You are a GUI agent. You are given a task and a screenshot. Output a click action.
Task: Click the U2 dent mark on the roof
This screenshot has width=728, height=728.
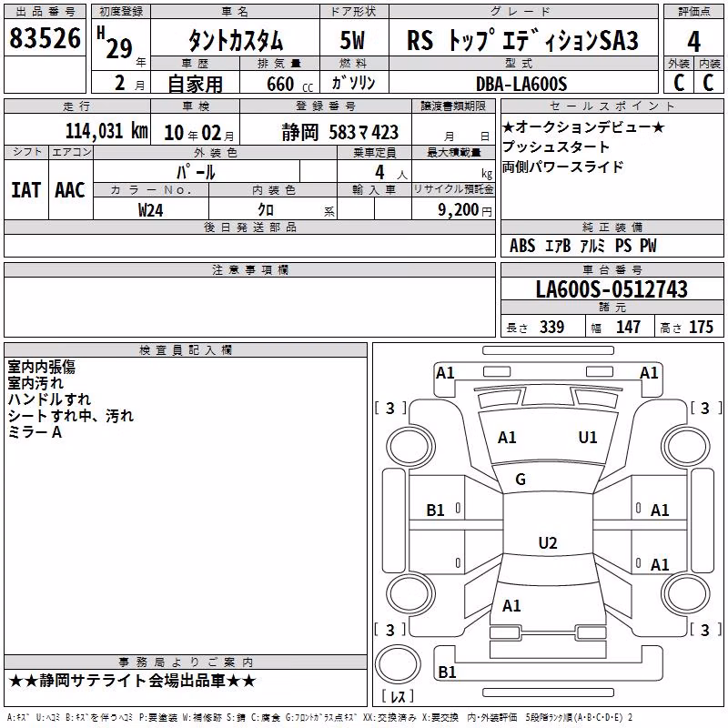click(548, 542)
